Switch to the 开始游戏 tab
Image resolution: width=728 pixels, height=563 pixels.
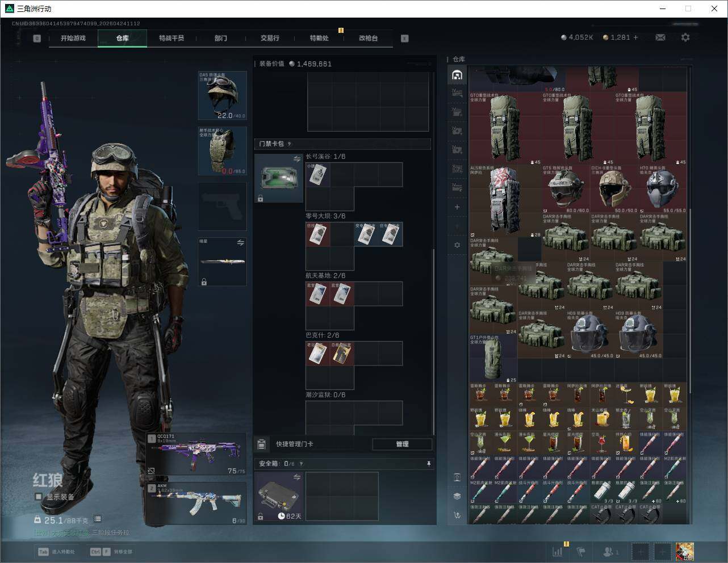click(73, 38)
